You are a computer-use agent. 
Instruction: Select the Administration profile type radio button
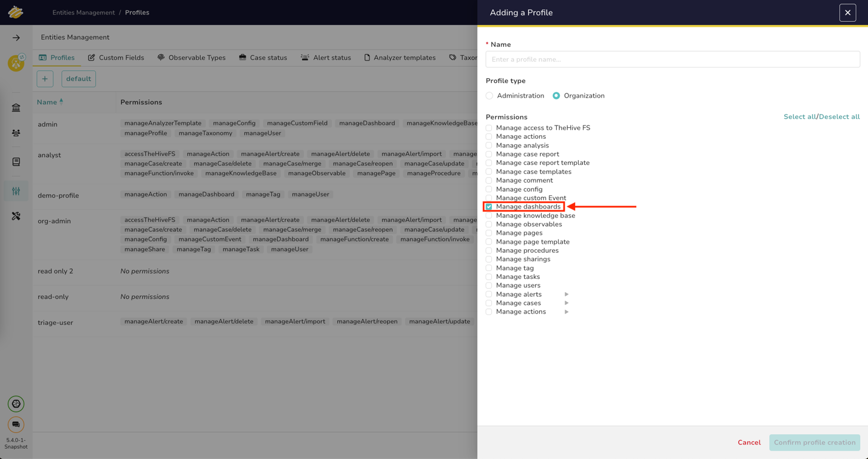click(489, 95)
